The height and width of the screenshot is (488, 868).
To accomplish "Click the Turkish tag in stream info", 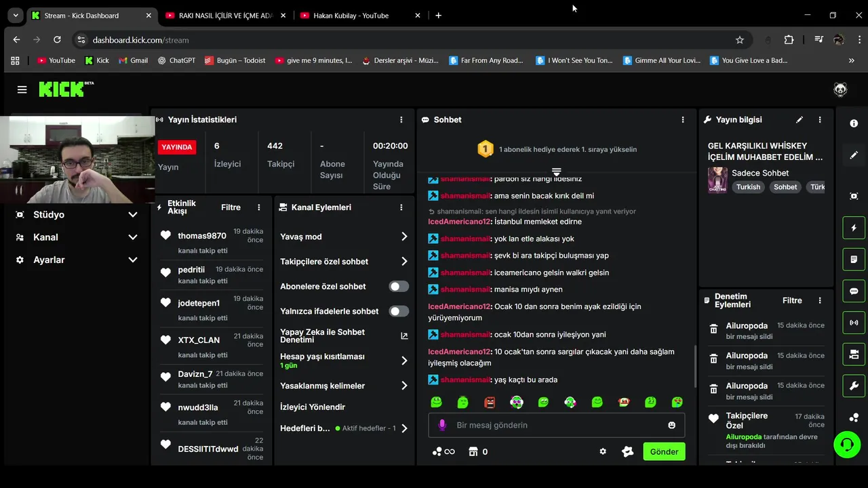I will [749, 187].
